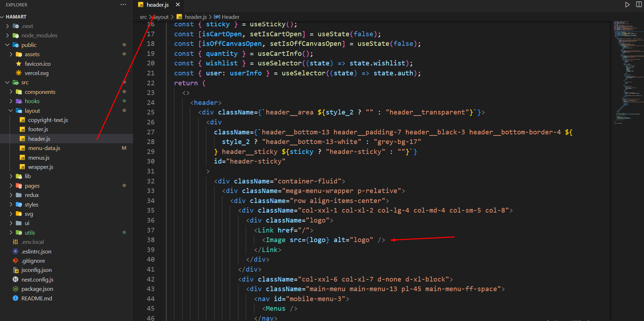Click the components folder icon

19,92
